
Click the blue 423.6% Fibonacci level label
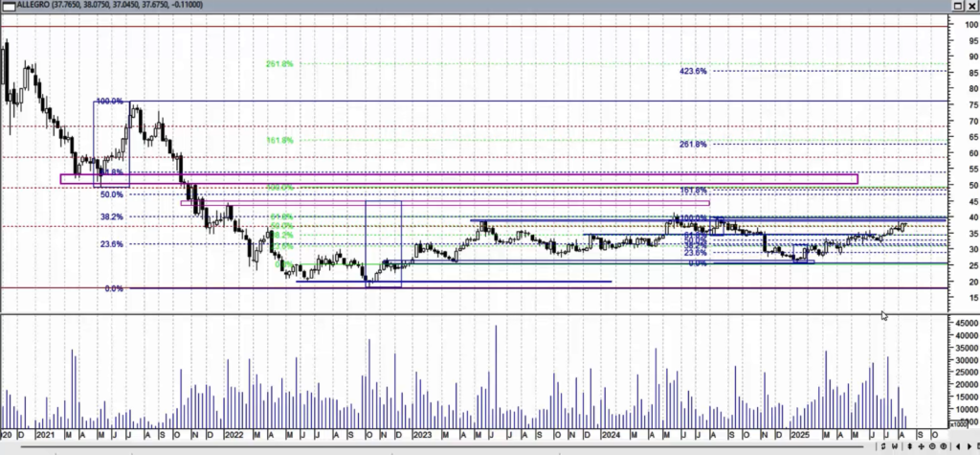(x=692, y=71)
